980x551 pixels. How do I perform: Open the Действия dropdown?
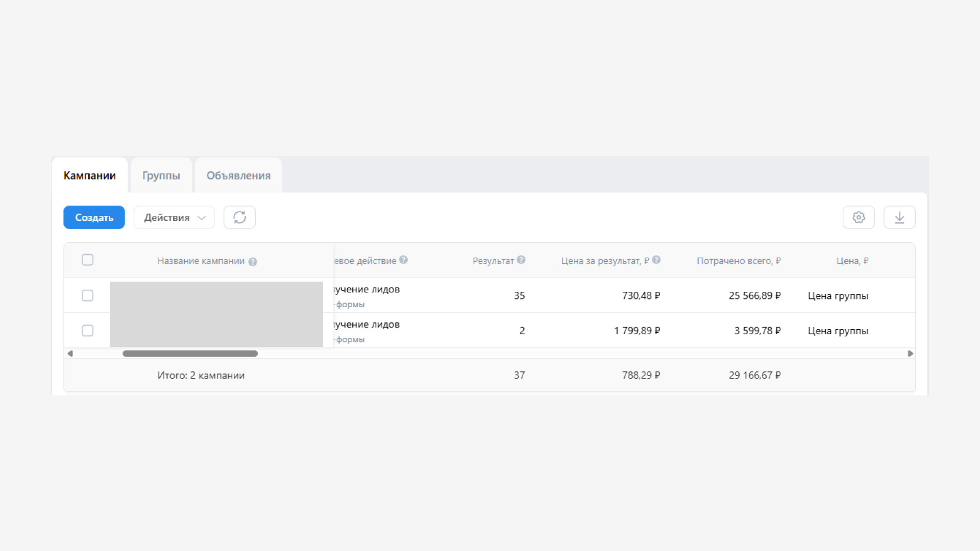(x=174, y=217)
